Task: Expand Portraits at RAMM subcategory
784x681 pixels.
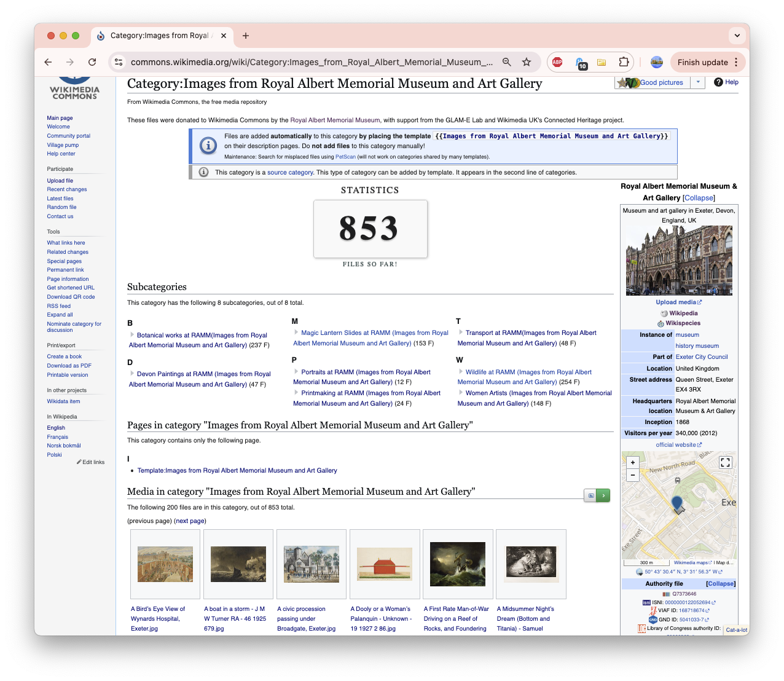Action: [296, 372]
